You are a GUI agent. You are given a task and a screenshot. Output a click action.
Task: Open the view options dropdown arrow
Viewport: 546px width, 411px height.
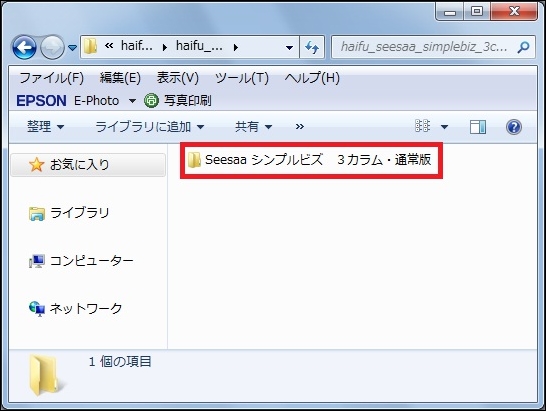pos(444,127)
